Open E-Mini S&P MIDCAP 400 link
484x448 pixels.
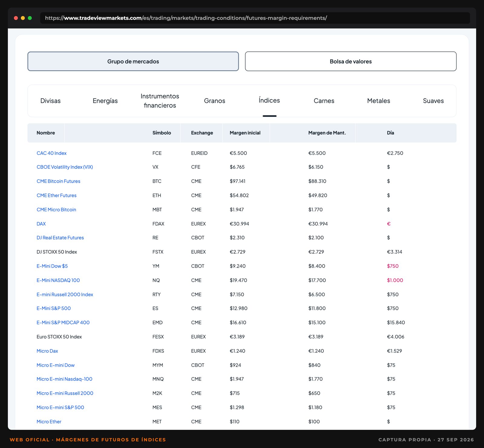pyautogui.click(x=63, y=323)
